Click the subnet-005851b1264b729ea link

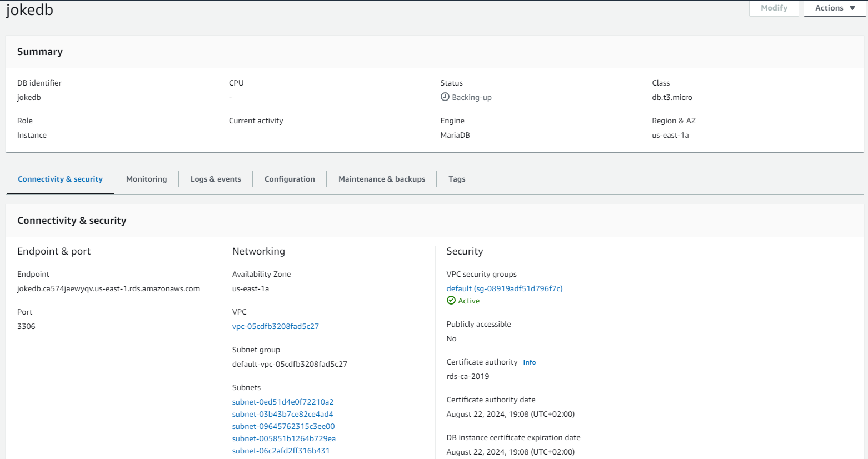pyautogui.click(x=283, y=438)
